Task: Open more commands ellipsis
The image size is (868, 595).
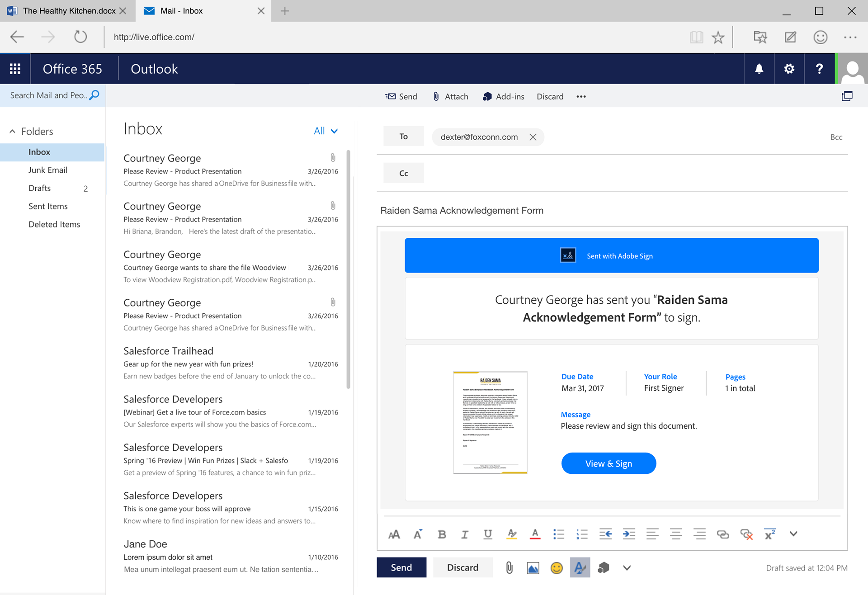Action: coord(581,96)
